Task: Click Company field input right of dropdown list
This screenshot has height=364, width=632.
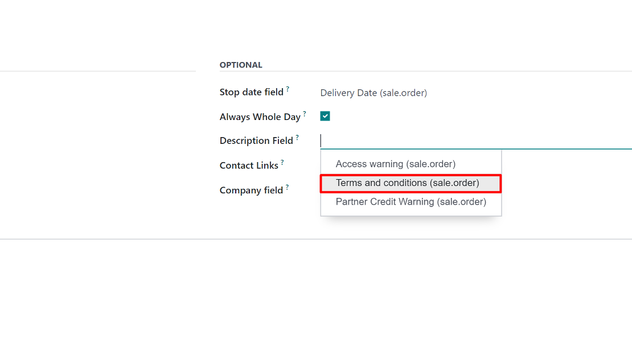Action: tap(567, 190)
